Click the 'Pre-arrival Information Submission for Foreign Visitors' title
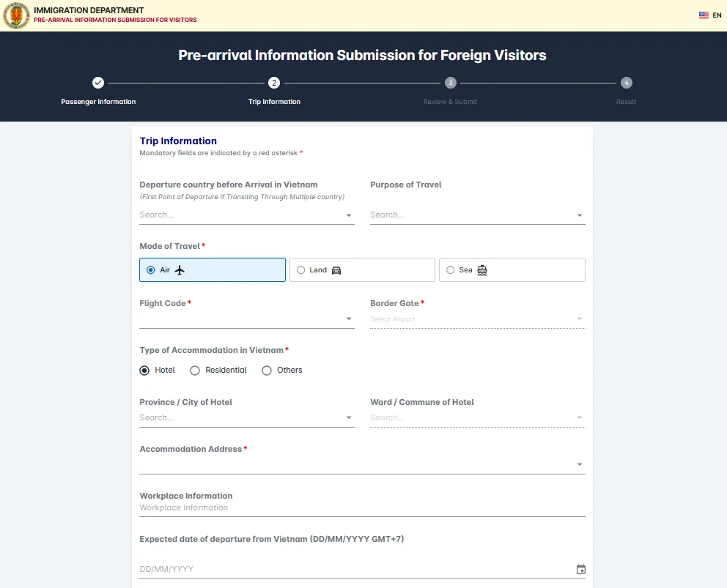The width and height of the screenshot is (727, 588). click(x=362, y=55)
